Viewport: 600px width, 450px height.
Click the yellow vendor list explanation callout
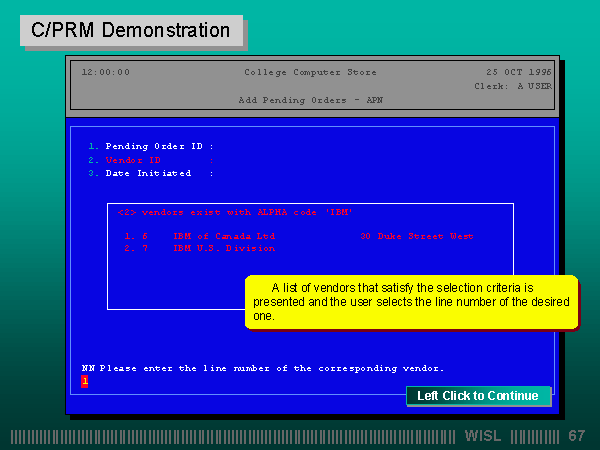tap(411, 301)
